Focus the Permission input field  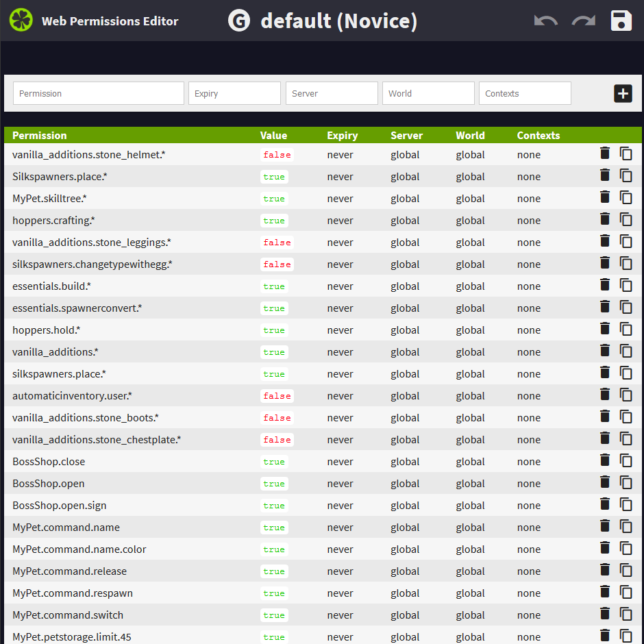pyautogui.click(x=99, y=93)
